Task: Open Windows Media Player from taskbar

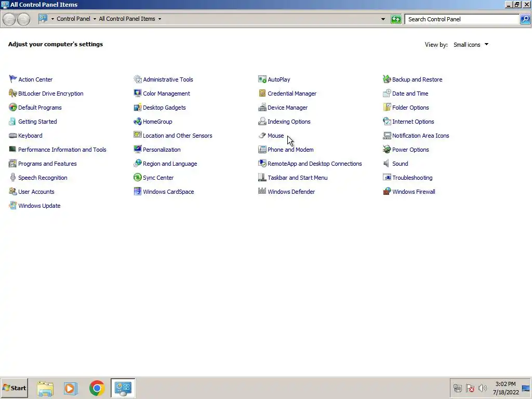Action: coord(71,388)
